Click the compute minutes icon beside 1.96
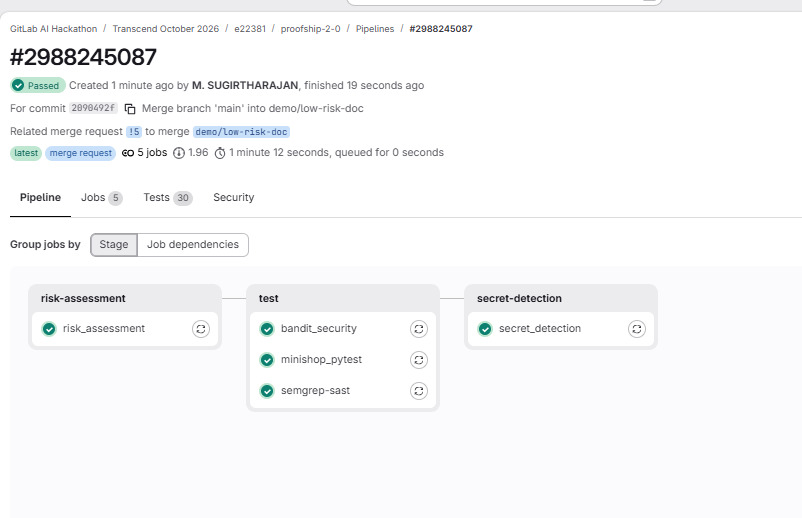This screenshot has width=802, height=518. (179, 153)
